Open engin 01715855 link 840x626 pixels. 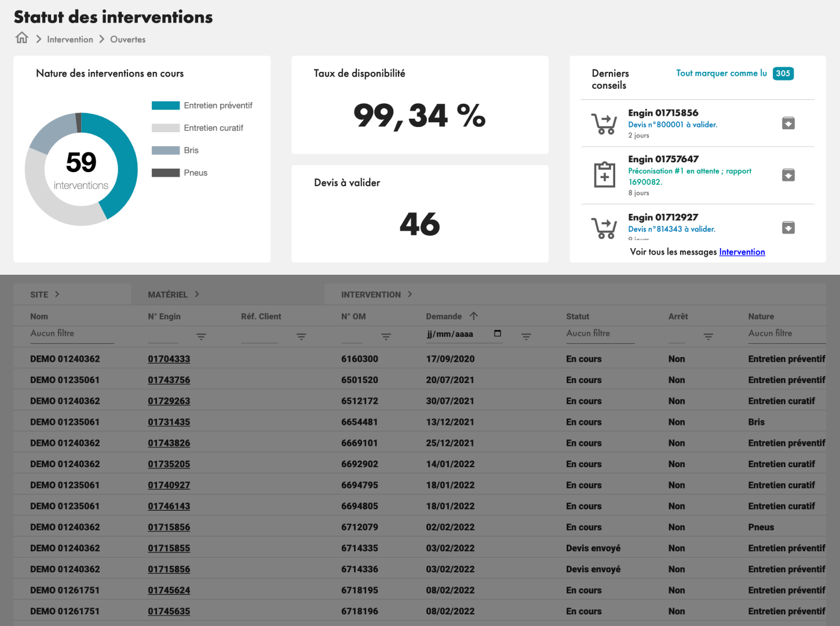169,548
